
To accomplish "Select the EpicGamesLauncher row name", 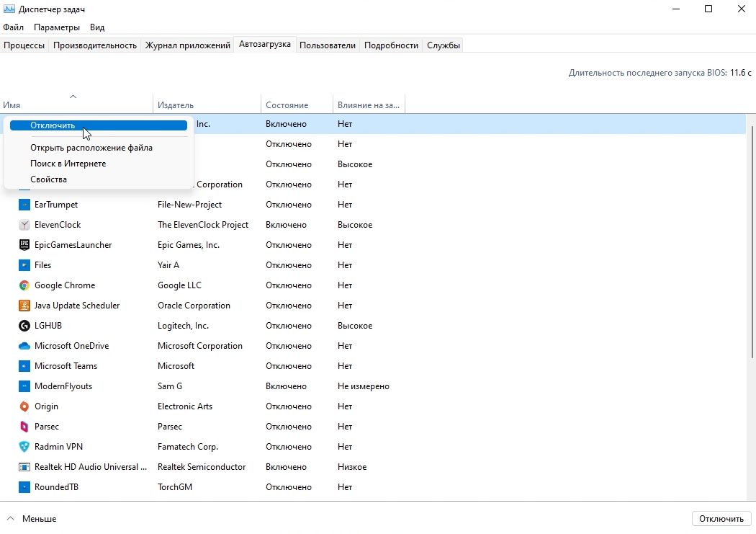I will coord(73,245).
